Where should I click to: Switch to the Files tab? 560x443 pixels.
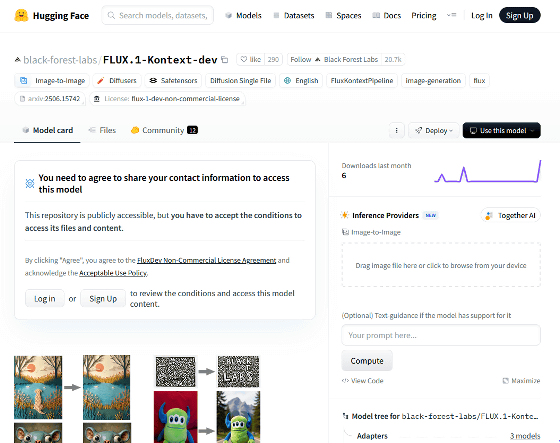coord(102,130)
